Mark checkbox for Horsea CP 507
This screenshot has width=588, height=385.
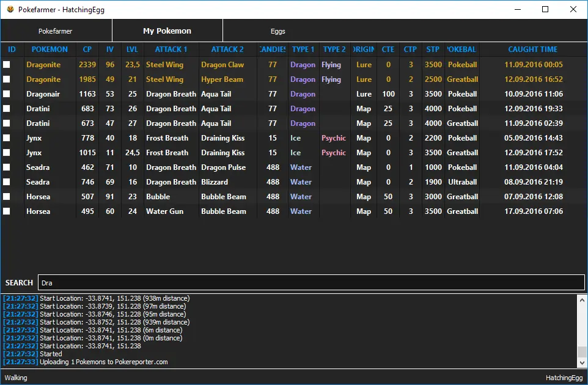click(x=6, y=196)
